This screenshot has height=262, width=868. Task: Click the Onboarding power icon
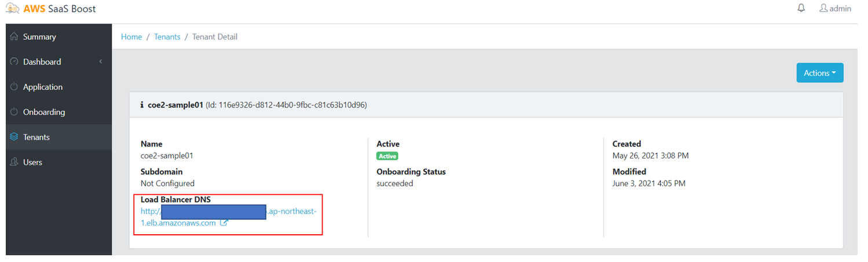coord(14,112)
